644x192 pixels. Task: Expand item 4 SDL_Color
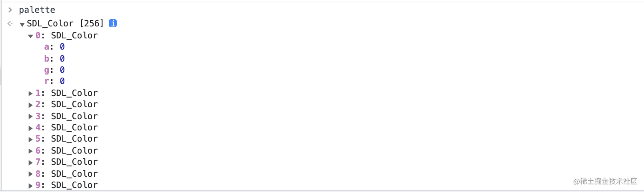[30, 128]
